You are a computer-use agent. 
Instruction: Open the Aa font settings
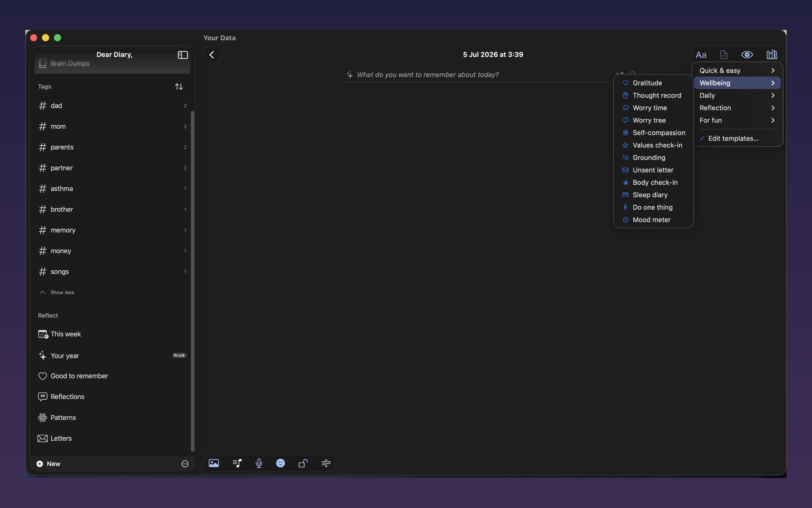tap(701, 55)
